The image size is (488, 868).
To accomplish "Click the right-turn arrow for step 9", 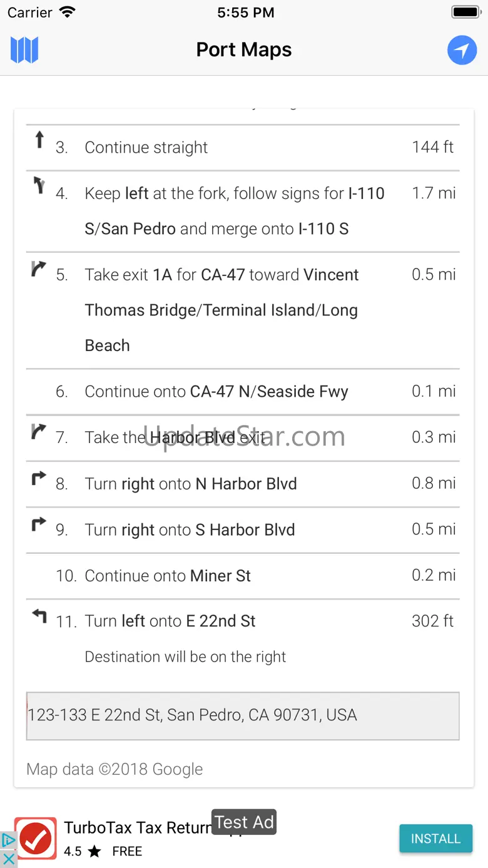I will [39, 524].
